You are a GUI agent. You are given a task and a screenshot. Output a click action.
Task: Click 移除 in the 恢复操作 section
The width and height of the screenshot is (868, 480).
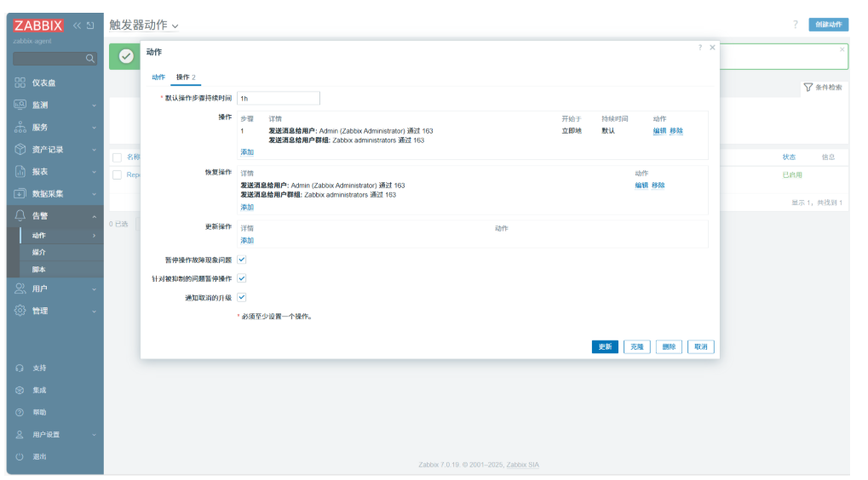(658, 186)
